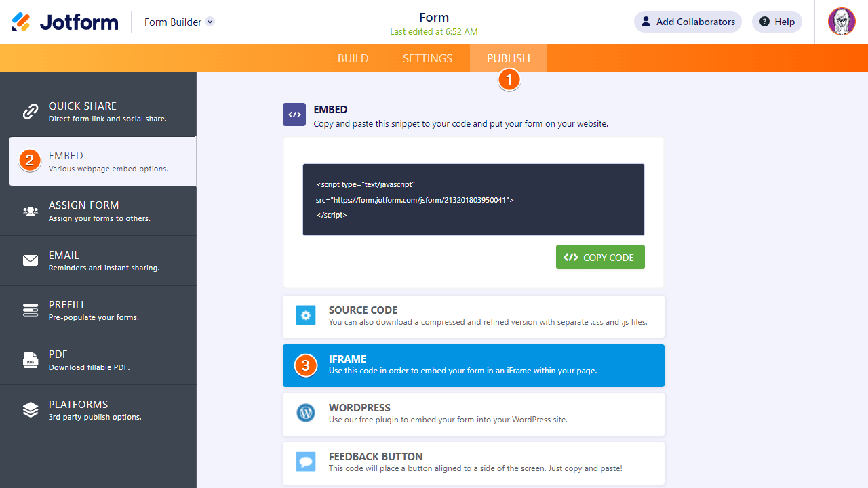Click the WordPress logo icon
868x488 pixels.
(306, 413)
